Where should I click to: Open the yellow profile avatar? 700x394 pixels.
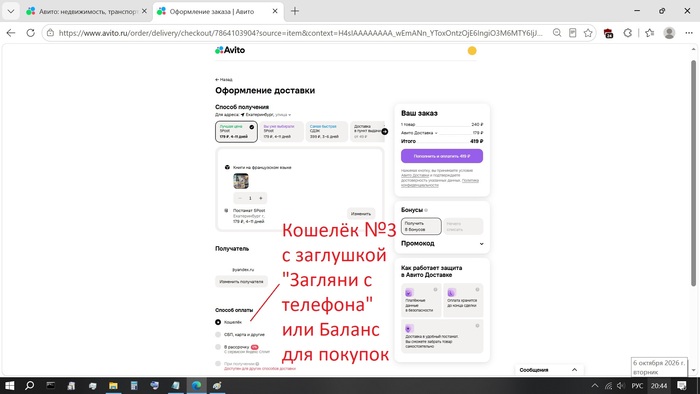coord(472,50)
